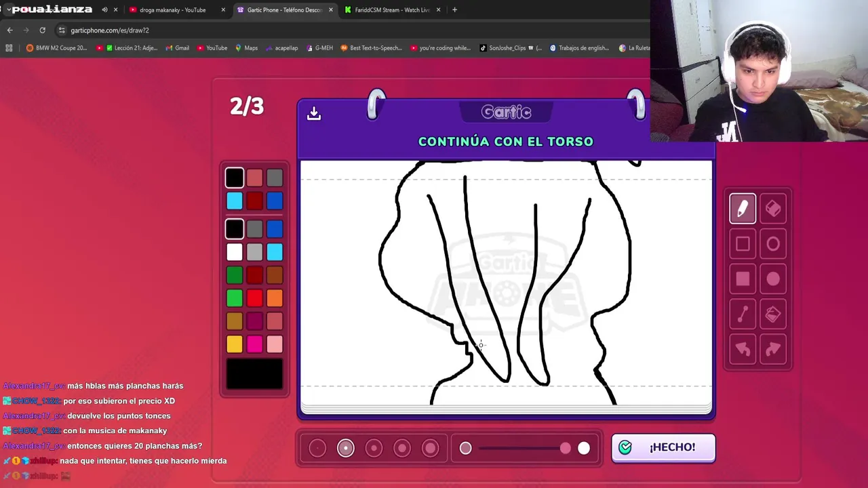Pick the ochre tan color swatch
The width and height of the screenshot is (868, 488).
235,321
